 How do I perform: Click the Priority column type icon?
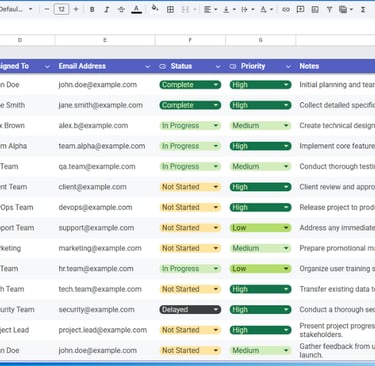point(233,66)
